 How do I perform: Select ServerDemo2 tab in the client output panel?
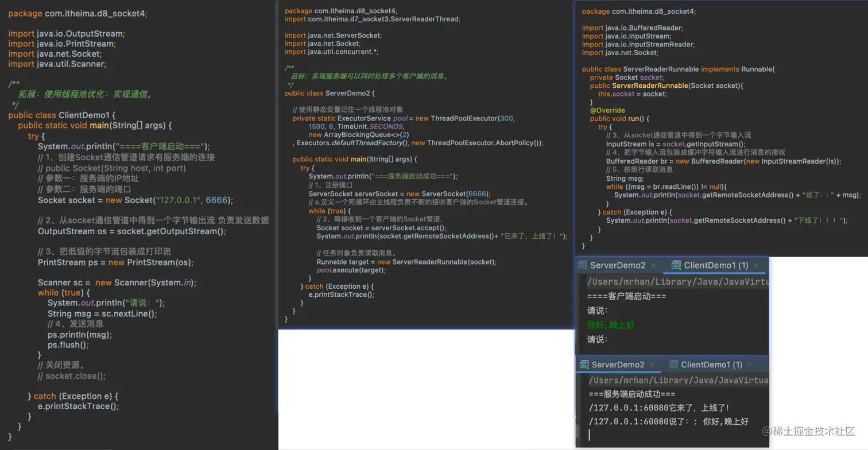coord(618,265)
